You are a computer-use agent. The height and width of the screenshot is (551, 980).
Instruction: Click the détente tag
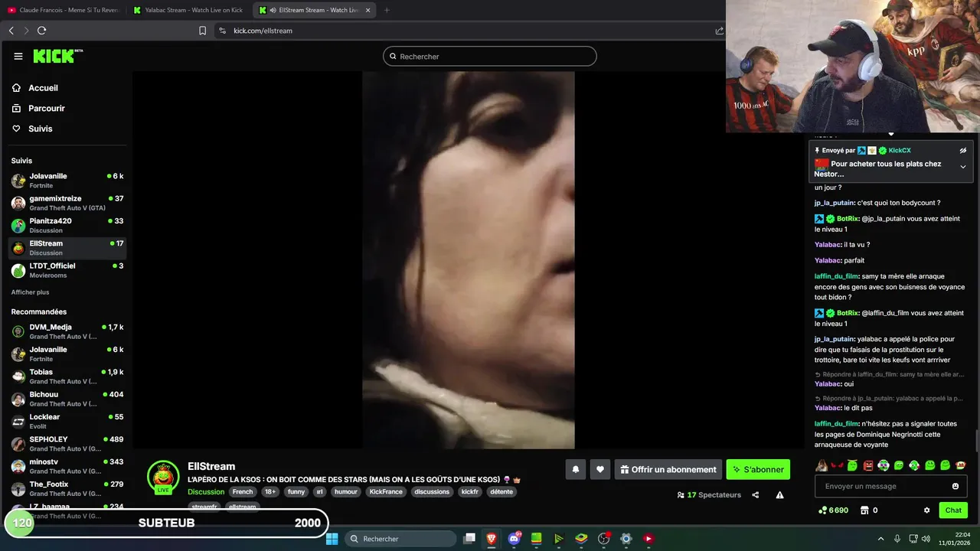click(501, 491)
